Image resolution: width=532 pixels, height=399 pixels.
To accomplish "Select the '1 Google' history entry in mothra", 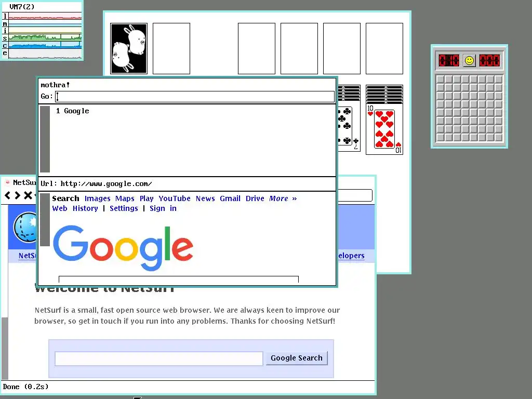I will pos(73,111).
